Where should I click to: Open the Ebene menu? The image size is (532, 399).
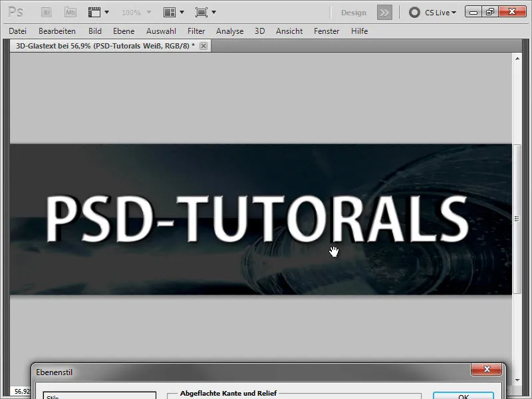point(124,31)
